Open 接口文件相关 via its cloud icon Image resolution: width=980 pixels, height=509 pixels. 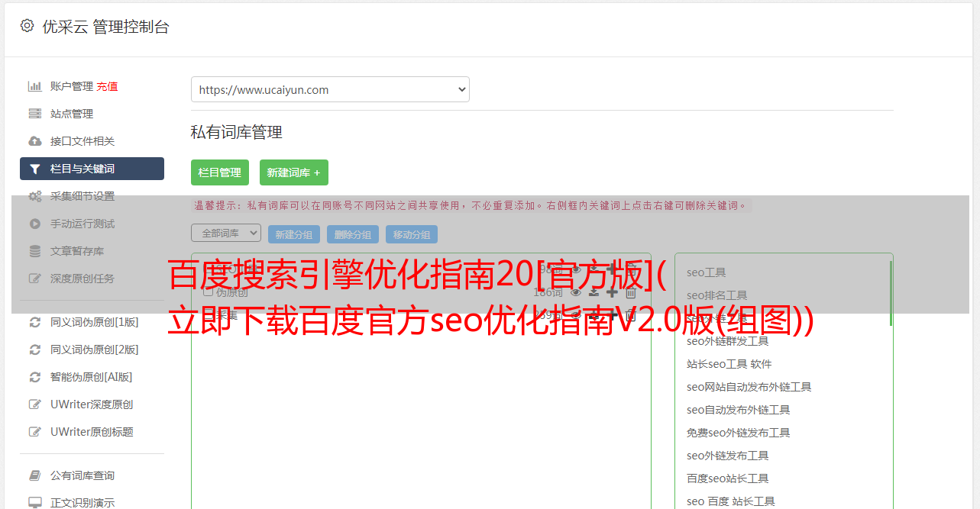[x=35, y=141]
